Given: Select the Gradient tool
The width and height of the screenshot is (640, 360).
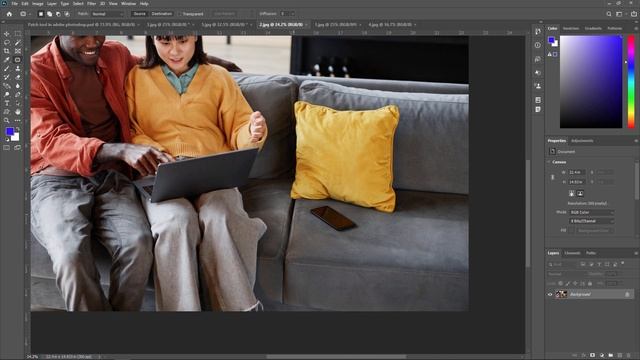Looking at the screenshot, I should click(7, 86).
